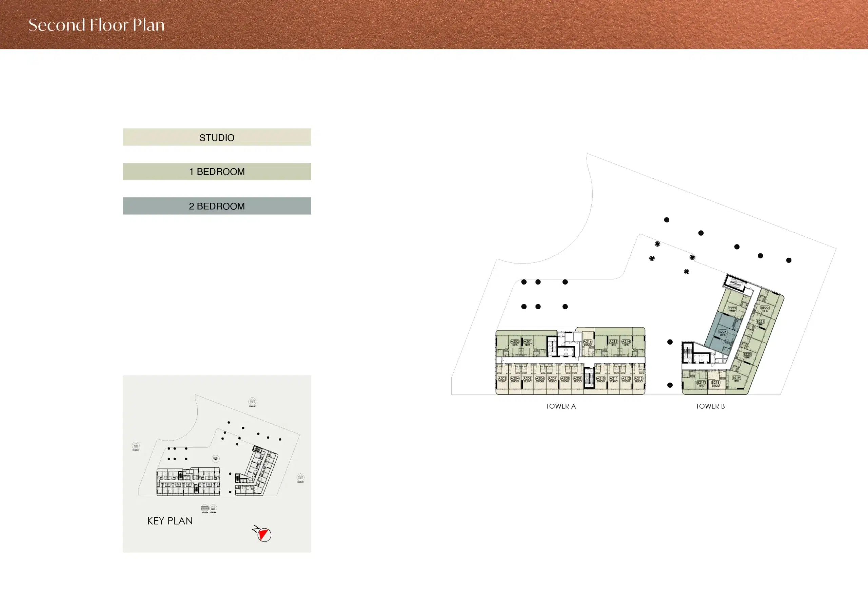Click the community icon right of key plan
868x604 pixels.
click(300, 477)
